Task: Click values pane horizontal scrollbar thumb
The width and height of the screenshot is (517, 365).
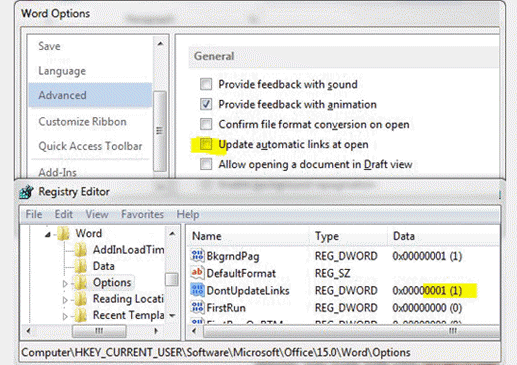Action: pos(352,331)
